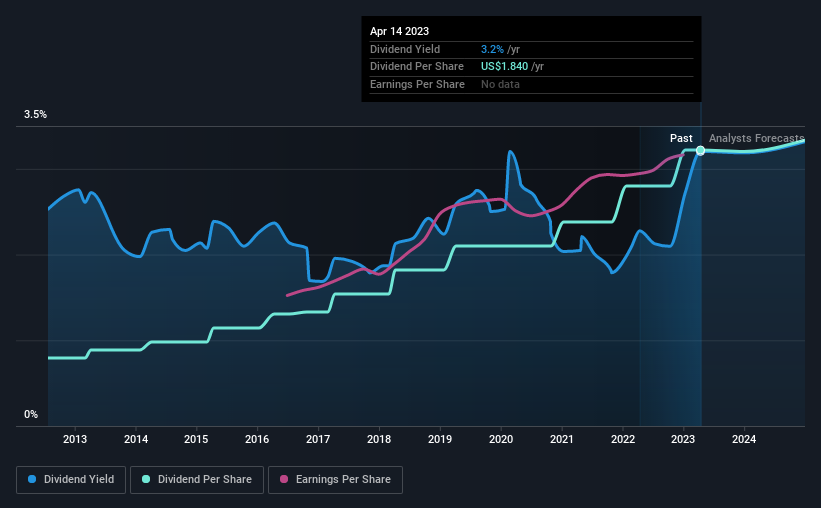Toggle the Earnings Per Share legend button
This screenshot has height=508, width=821.
(x=335, y=480)
